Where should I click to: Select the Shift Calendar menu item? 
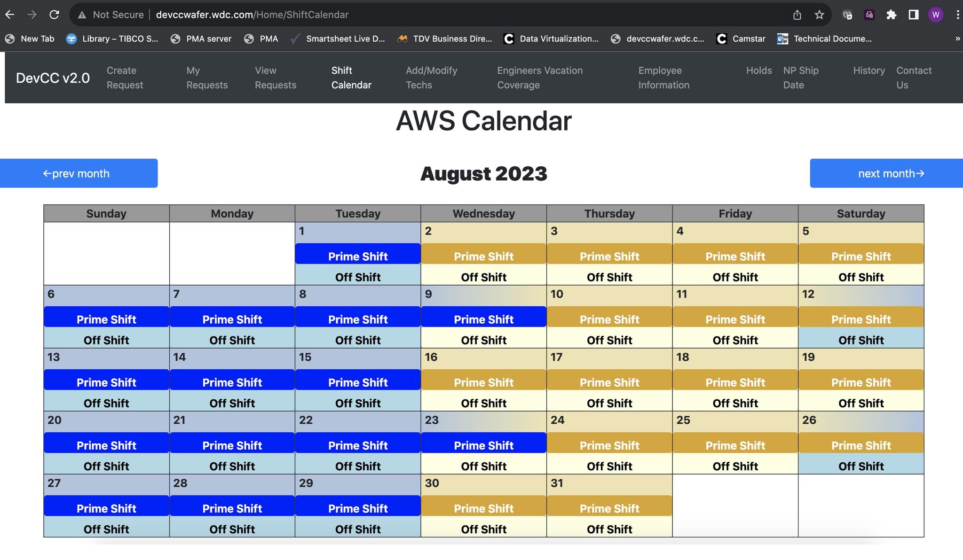tap(351, 78)
